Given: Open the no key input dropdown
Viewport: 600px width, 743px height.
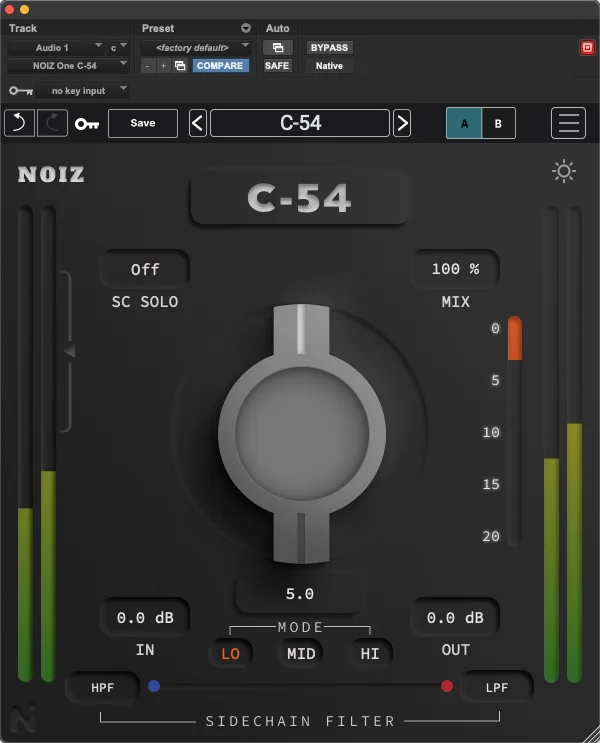Looking at the screenshot, I should [83, 91].
